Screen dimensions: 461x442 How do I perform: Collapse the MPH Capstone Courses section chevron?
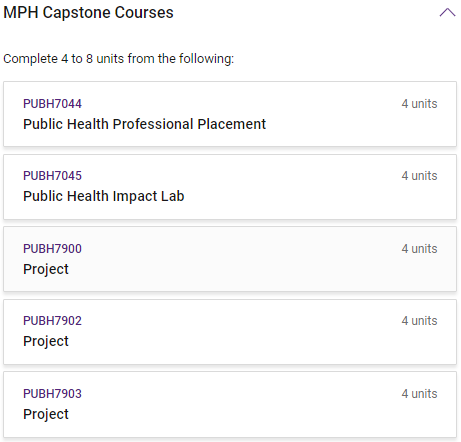447,12
